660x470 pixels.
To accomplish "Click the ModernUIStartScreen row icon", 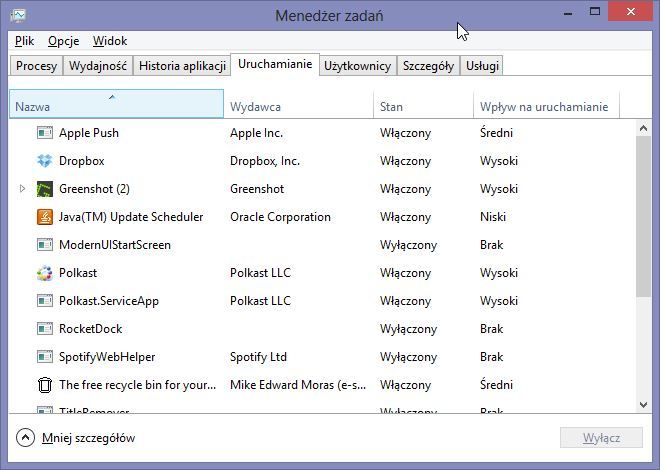I will coord(45,245).
